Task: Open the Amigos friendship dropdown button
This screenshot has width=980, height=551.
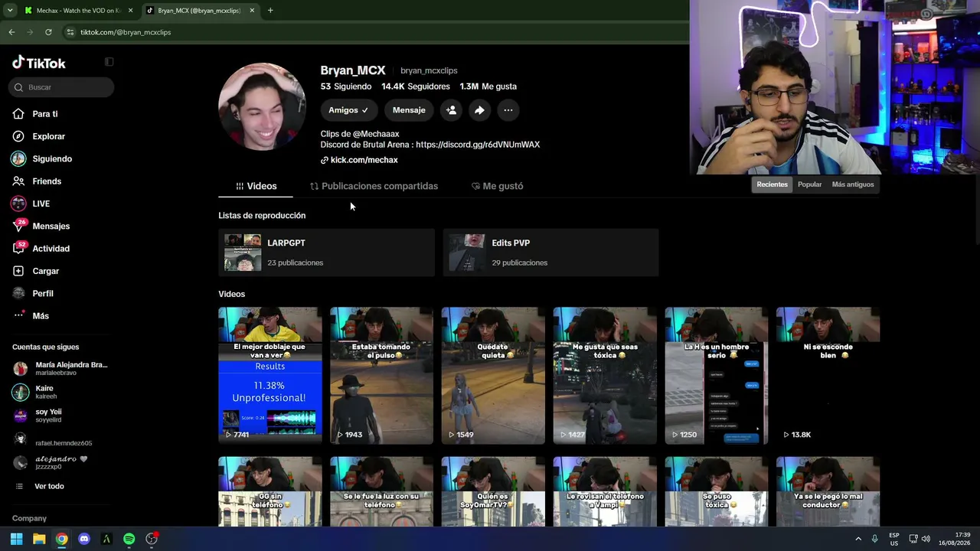Action: tap(348, 110)
